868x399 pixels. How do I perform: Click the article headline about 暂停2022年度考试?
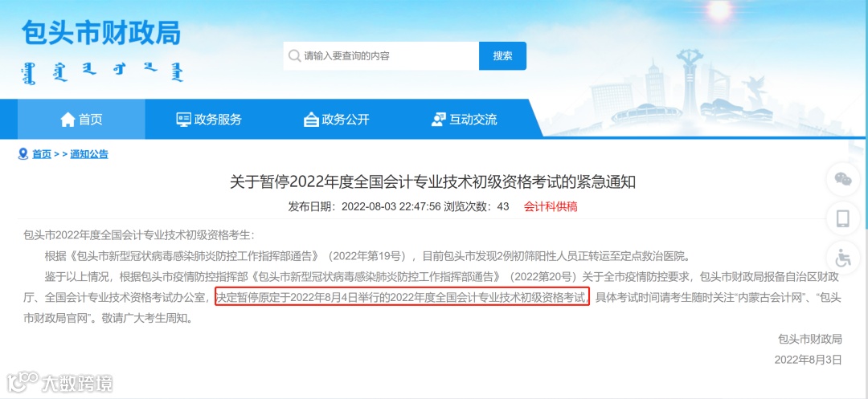433,181
